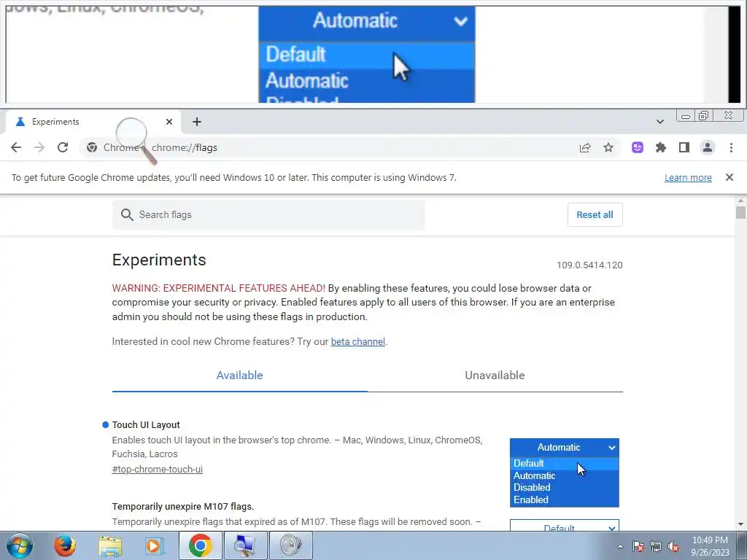Open the Magnifier app taskbar button
Image resolution: width=747 pixels, height=560 pixels.
(x=245, y=545)
